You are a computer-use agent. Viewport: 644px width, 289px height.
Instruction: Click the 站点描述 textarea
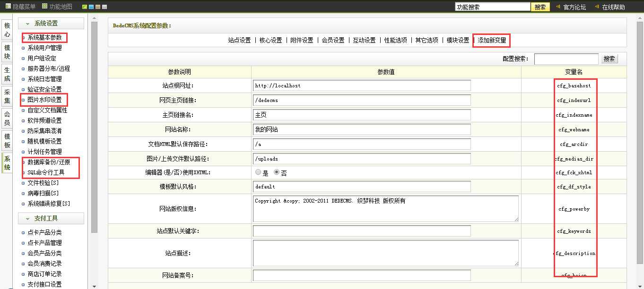tap(386, 253)
